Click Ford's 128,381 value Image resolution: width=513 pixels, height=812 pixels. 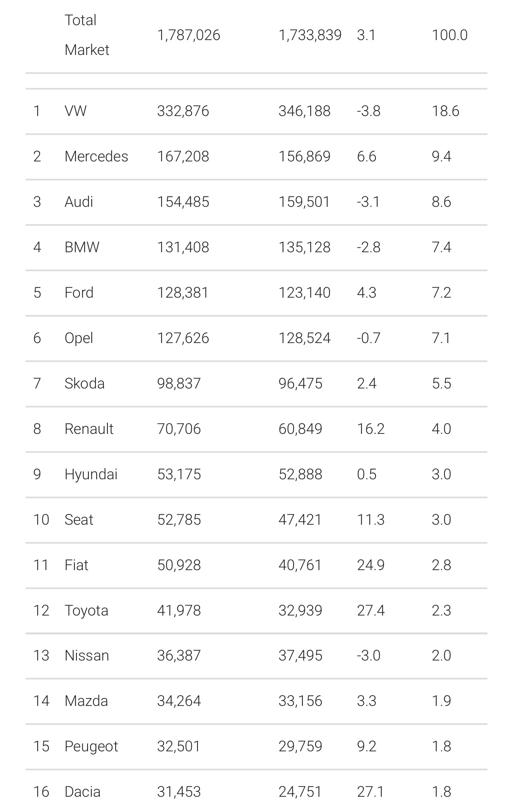[x=183, y=293]
